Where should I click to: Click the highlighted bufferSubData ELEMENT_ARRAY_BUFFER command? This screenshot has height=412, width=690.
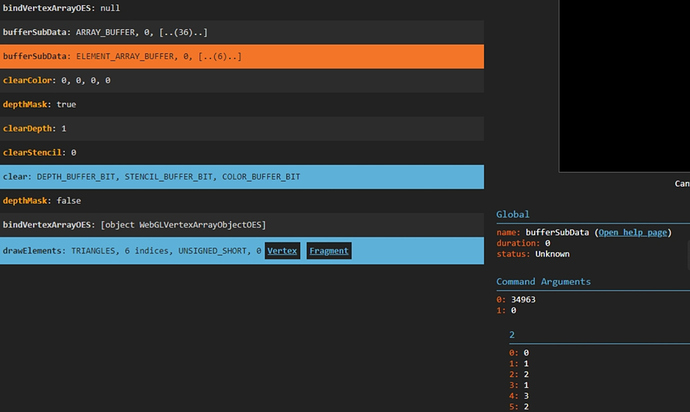point(120,57)
